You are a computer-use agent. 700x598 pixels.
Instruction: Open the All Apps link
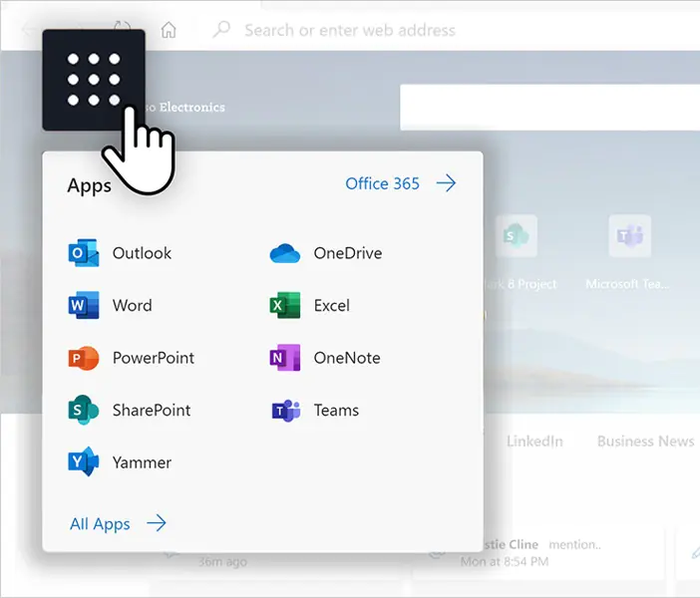click(100, 523)
